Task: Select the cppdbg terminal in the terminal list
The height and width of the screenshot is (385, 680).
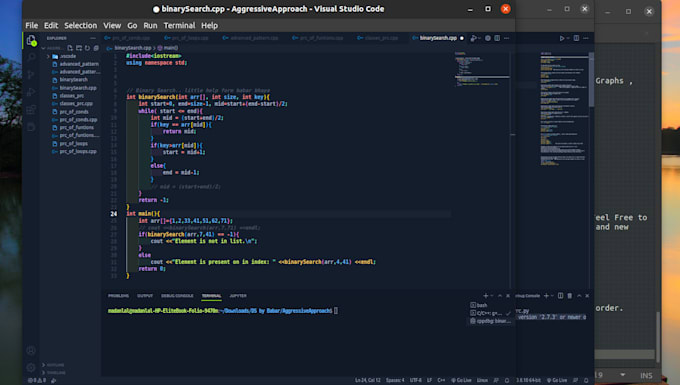Action: (490, 321)
